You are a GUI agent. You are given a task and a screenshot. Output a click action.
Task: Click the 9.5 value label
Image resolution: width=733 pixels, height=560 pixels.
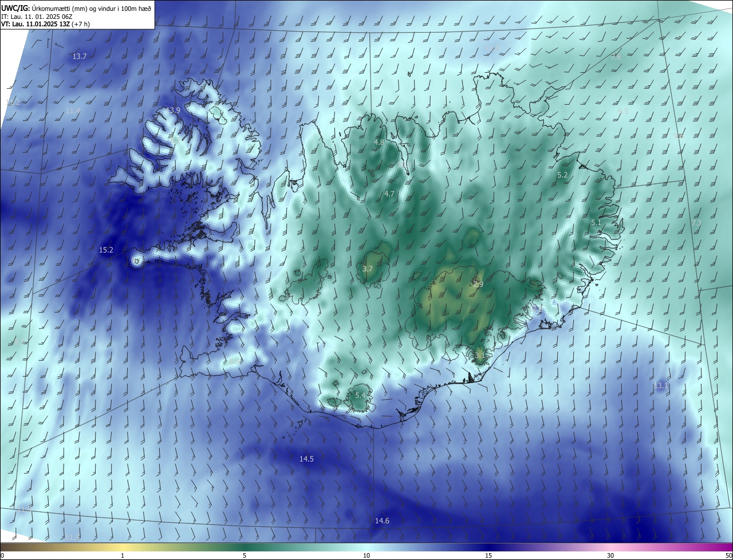(x=623, y=111)
